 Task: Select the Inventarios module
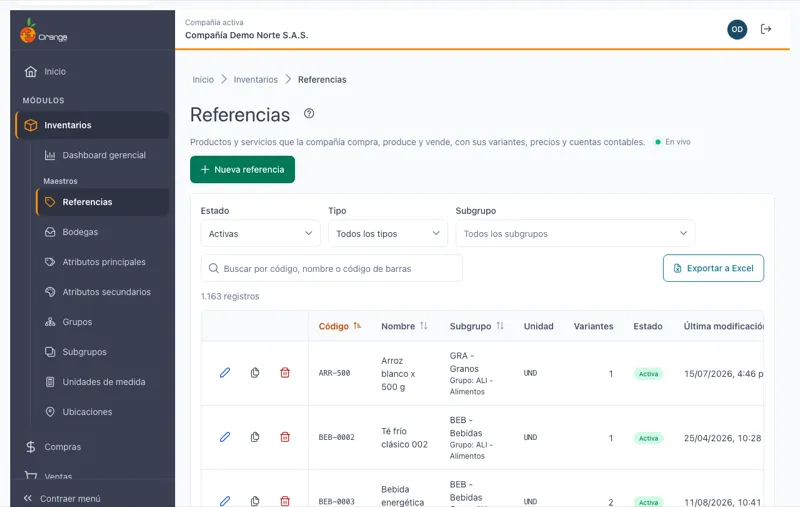(92, 125)
